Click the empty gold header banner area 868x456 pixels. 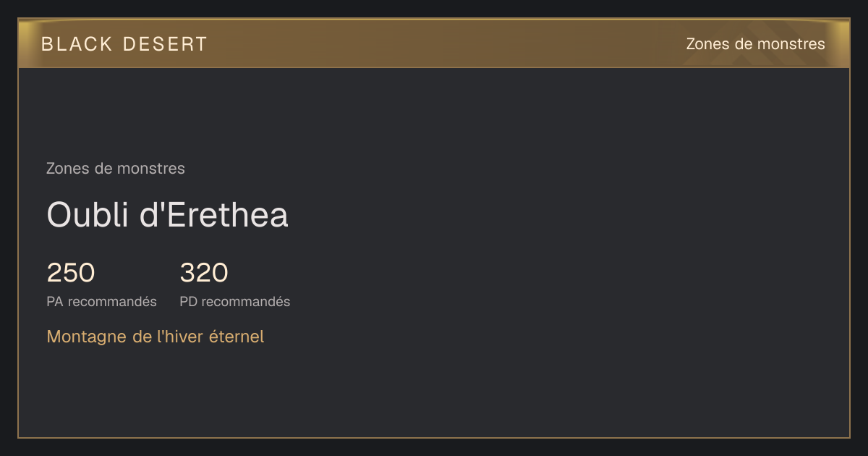(x=434, y=43)
